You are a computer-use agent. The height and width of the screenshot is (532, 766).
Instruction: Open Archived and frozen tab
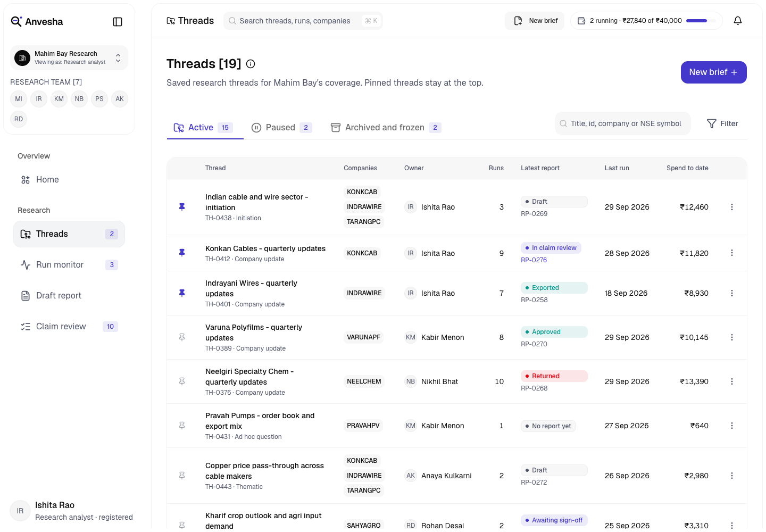386,128
